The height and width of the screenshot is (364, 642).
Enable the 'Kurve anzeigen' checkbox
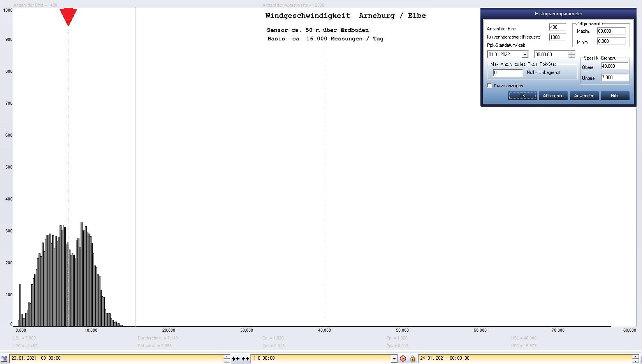pos(490,86)
